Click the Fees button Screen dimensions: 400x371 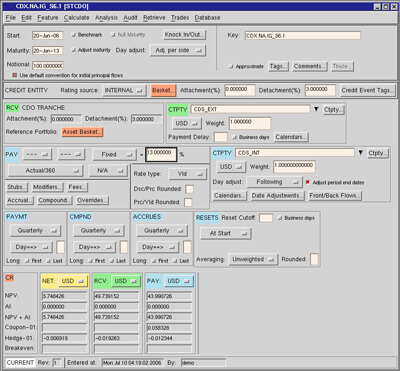(77, 187)
